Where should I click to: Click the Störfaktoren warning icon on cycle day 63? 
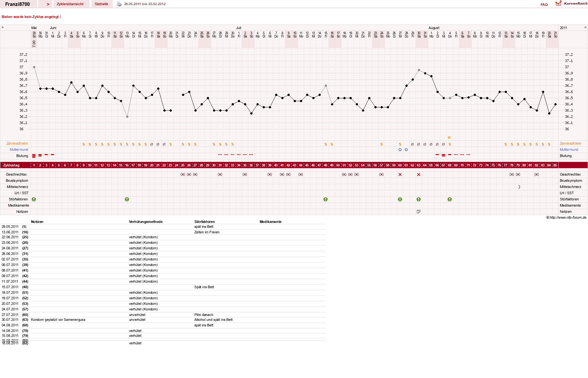(418, 199)
